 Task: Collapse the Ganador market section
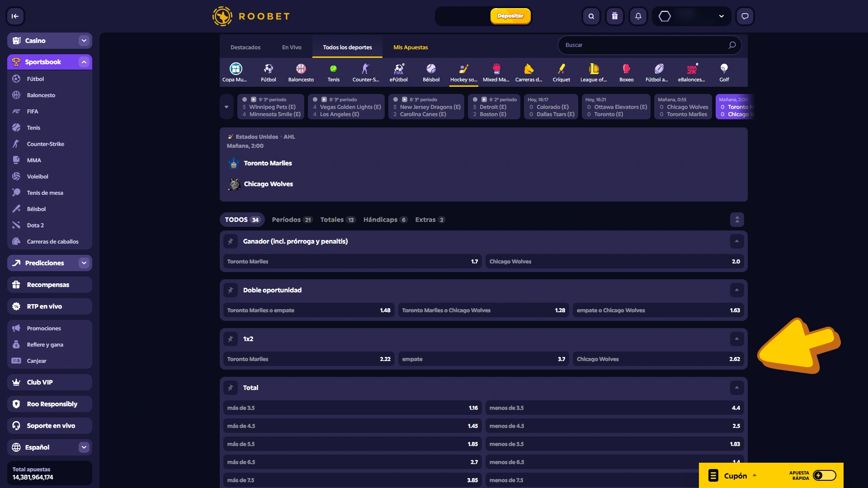pos(737,241)
